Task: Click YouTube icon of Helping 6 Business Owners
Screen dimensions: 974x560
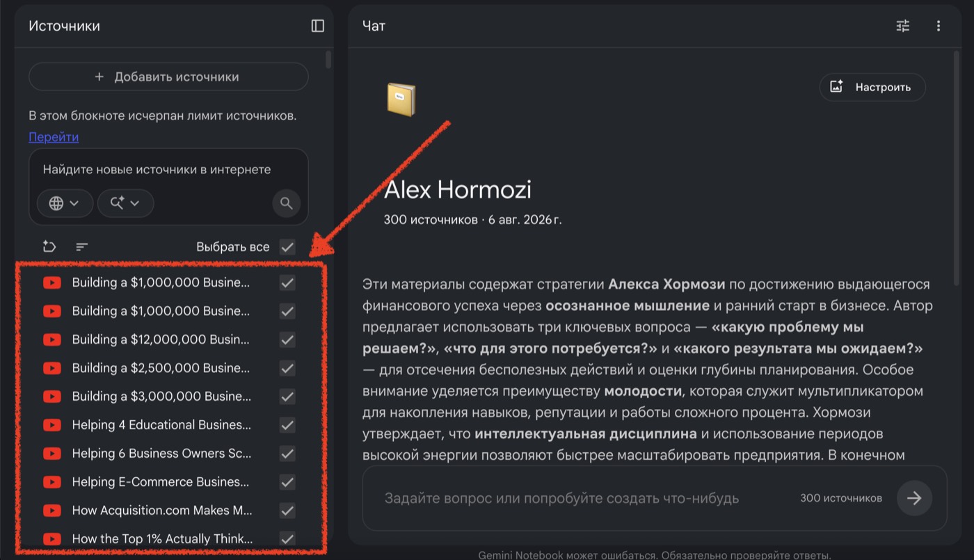Action: pyautogui.click(x=52, y=454)
